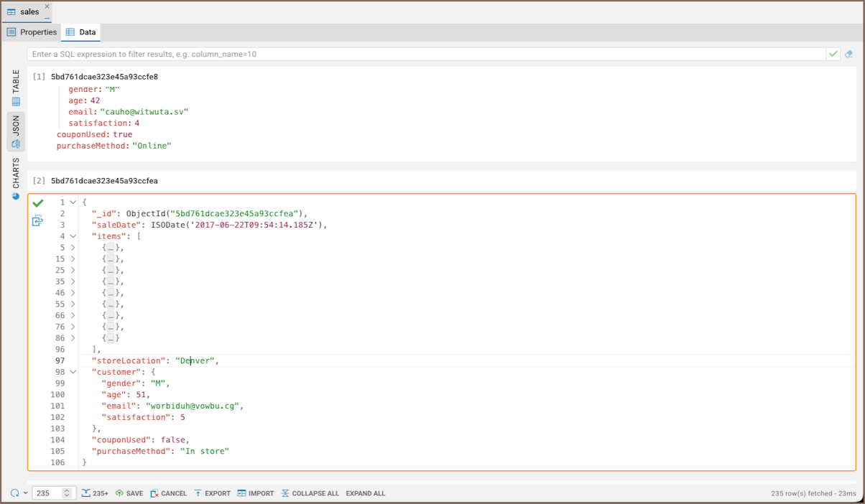Click the green check icon beside line 1
The height and width of the screenshot is (504, 865).
pyautogui.click(x=38, y=203)
